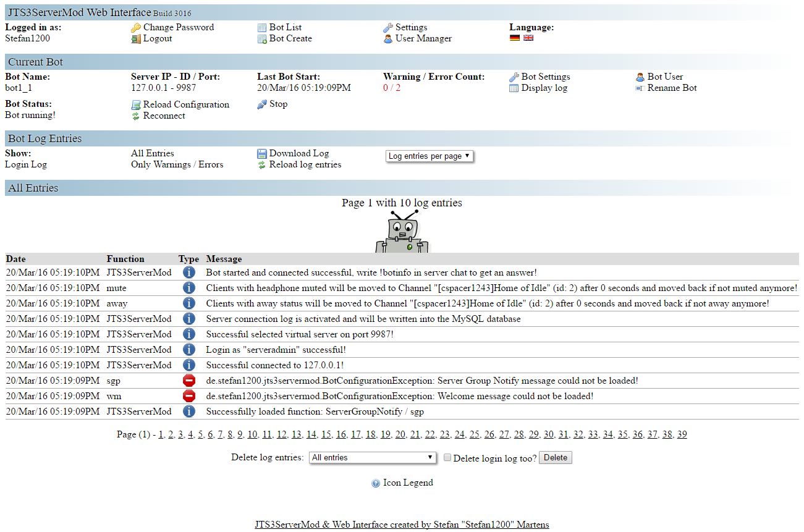Image resolution: width=804 pixels, height=532 pixels.
Task: Click the Stop bot icon
Action: (x=263, y=104)
